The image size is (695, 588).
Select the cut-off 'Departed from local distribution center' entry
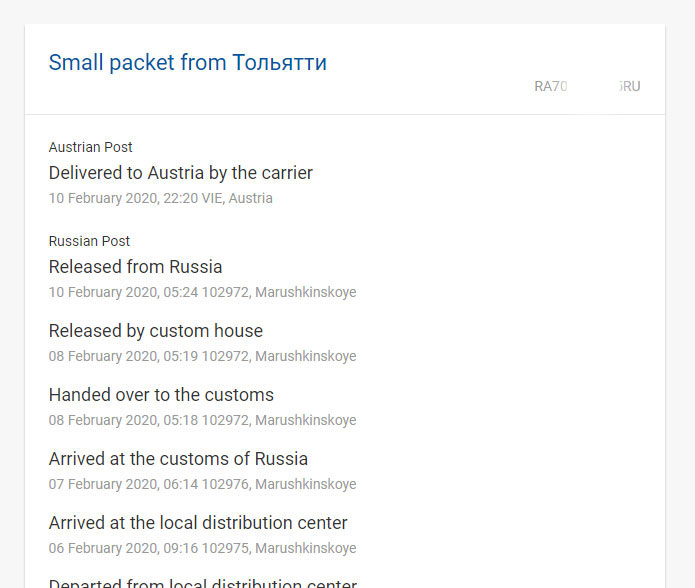(x=203, y=583)
